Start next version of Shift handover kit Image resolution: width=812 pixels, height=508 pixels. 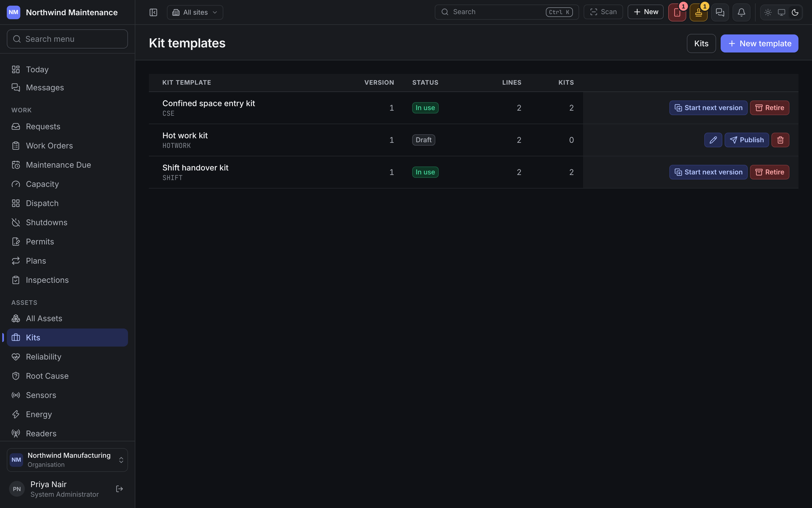[708, 172]
